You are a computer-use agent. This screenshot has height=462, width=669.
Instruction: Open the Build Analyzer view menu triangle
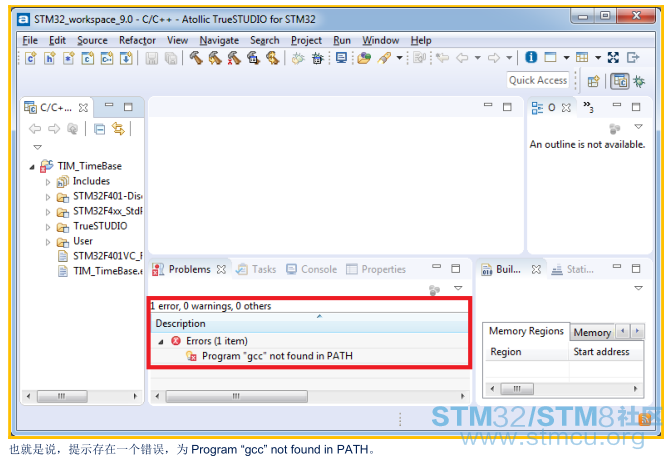[x=638, y=288]
